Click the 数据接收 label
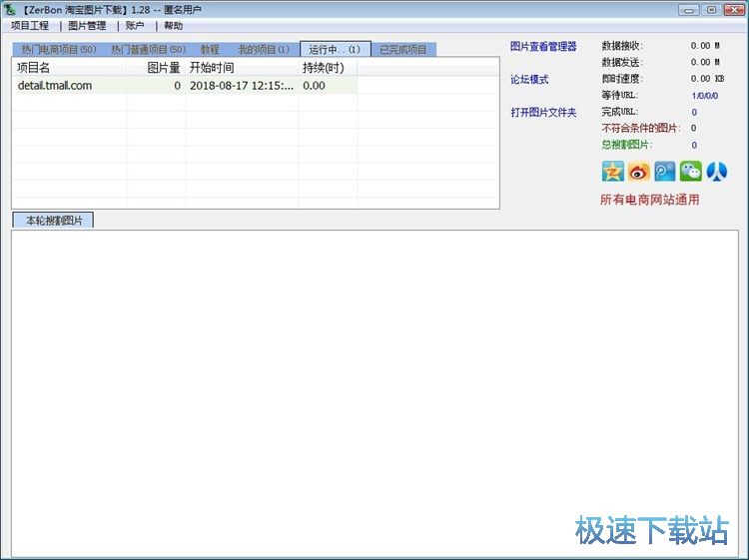Viewport: 749px width, 560px height. tap(622, 46)
